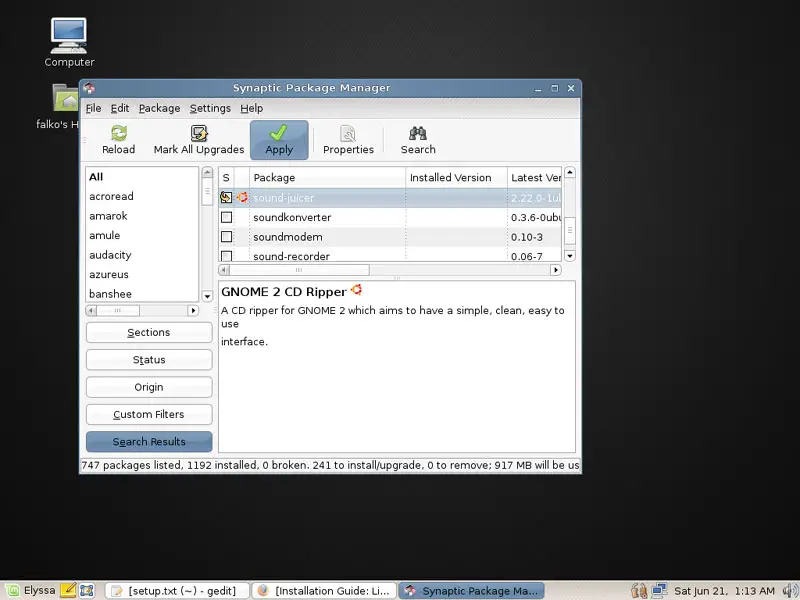Open package Properties from the toolbar
Screen dimensions: 800x600
click(x=348, y=140)
